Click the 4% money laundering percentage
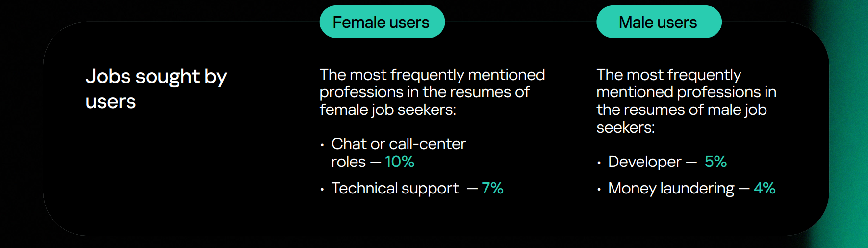 765,188
